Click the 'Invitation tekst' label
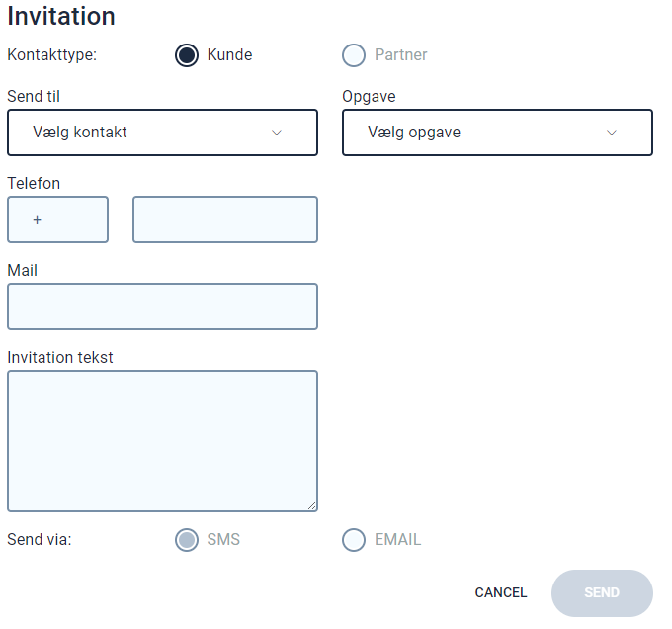The image size is (672, 629). pyautogui.click(x=60, y=357)
